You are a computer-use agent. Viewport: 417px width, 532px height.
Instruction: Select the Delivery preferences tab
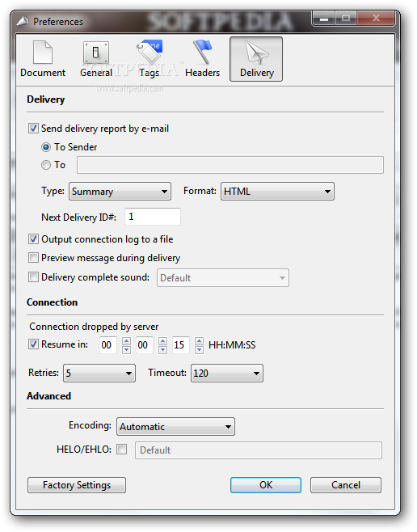[x=256, y=59]
